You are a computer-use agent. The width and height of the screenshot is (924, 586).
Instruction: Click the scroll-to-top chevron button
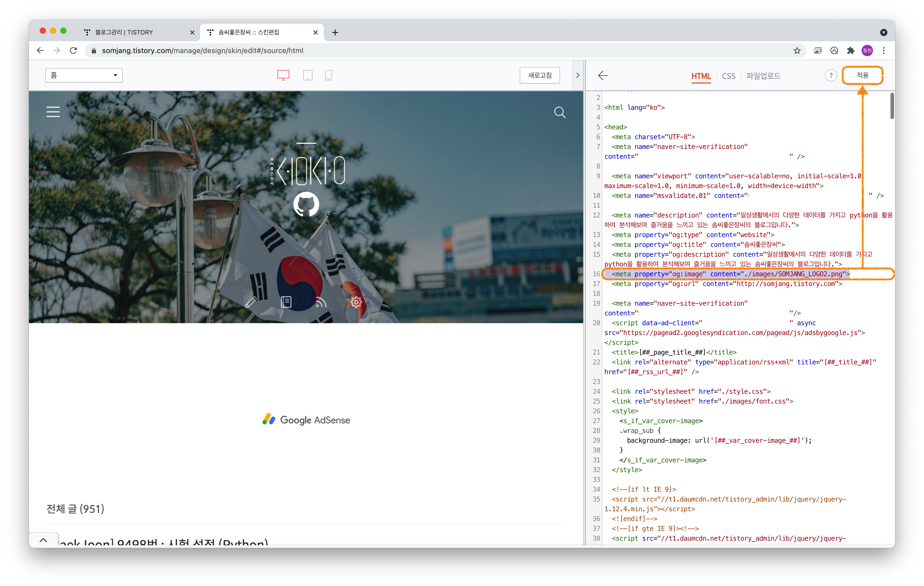(x=44, y=540)
